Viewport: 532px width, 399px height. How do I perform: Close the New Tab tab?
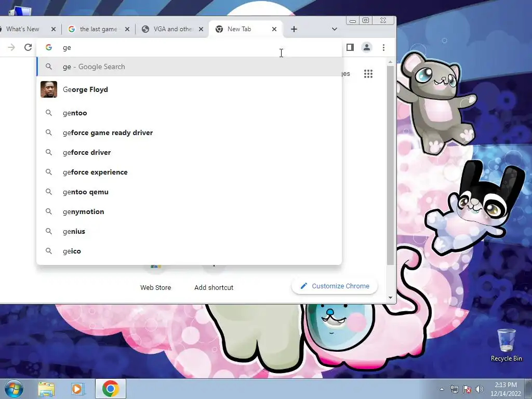click(x=274, y=29)
